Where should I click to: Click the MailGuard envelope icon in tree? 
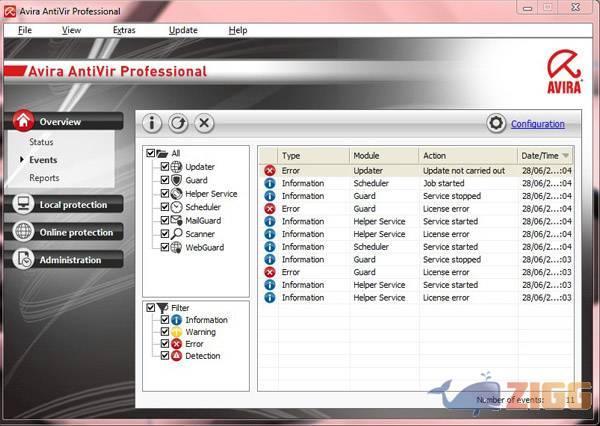(176, 220)
